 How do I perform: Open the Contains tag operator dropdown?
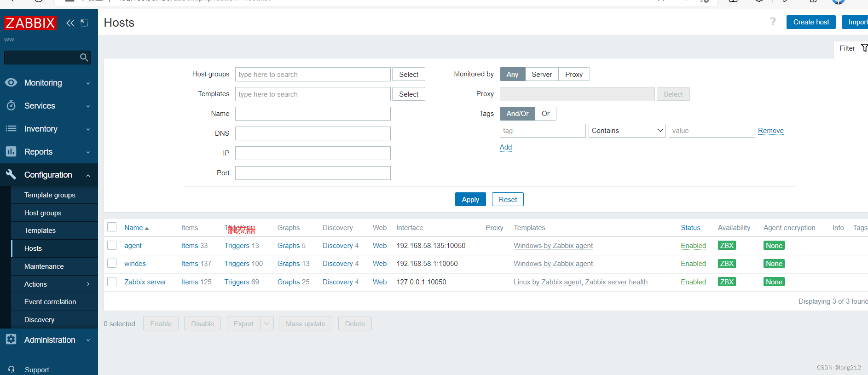(x=627, y=131)
